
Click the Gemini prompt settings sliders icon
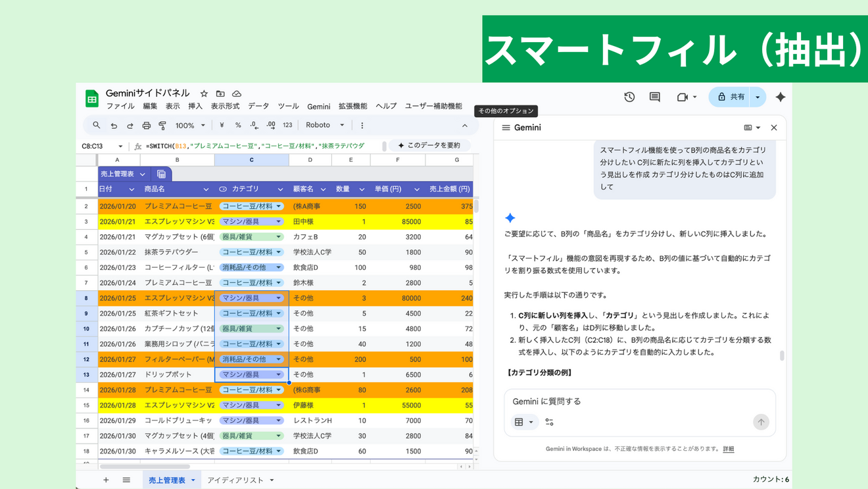pyautogui.click(x=549, y=422)
